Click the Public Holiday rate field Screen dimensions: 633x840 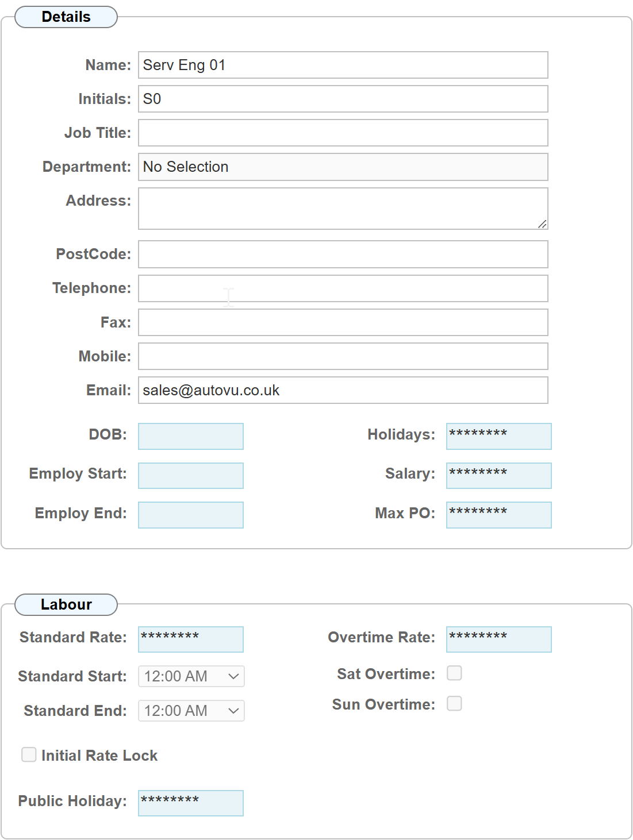coord(191,803)
